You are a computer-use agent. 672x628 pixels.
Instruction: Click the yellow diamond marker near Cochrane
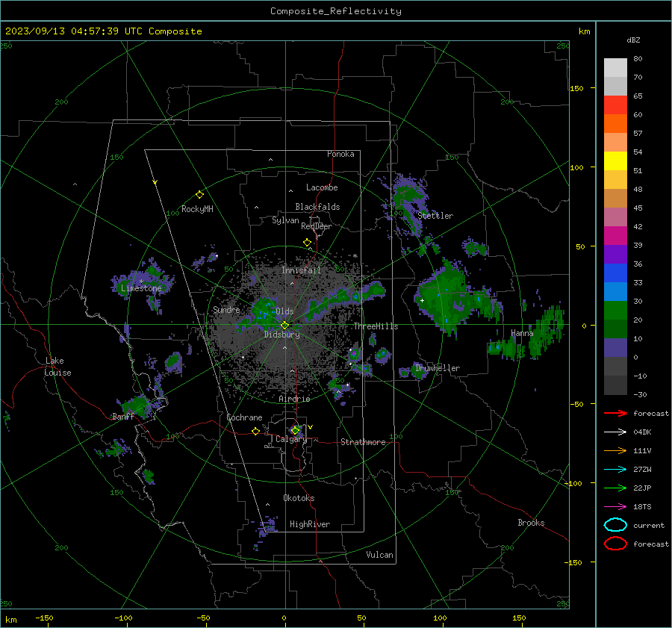point(255,432)
